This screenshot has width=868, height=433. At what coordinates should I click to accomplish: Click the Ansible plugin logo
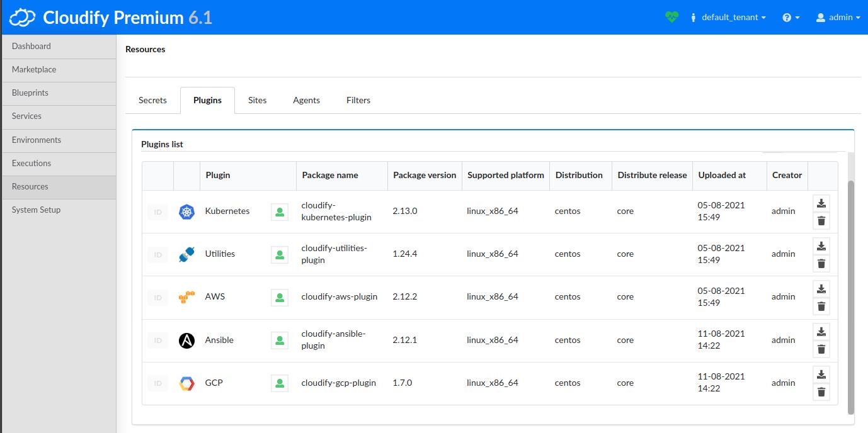[x=186, y=340]
